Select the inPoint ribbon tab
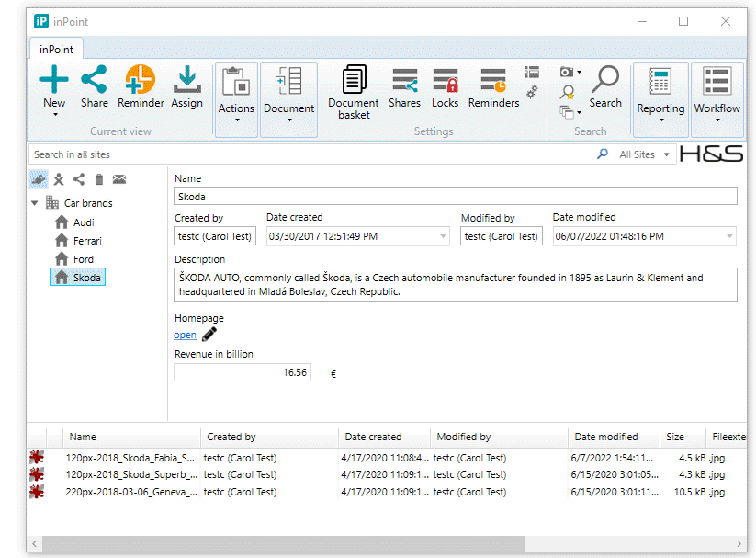756x558 pixels. (56, 49)
